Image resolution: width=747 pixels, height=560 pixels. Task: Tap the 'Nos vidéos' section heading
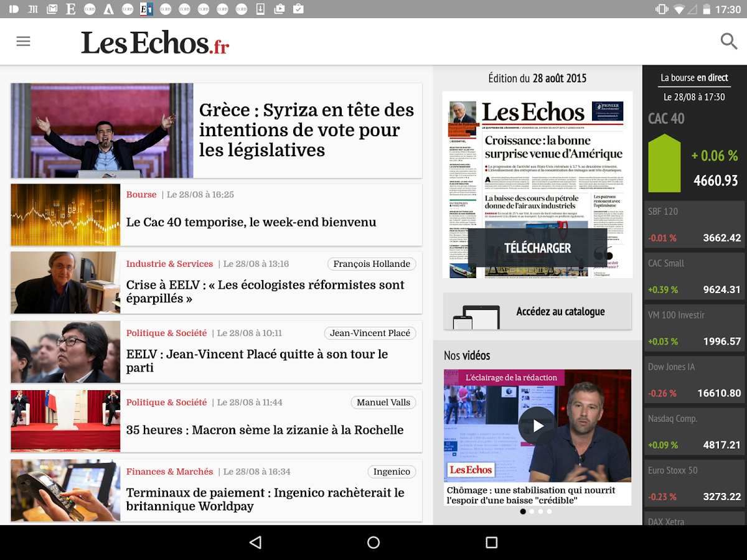pyautogui.click(x=467, y=355)
